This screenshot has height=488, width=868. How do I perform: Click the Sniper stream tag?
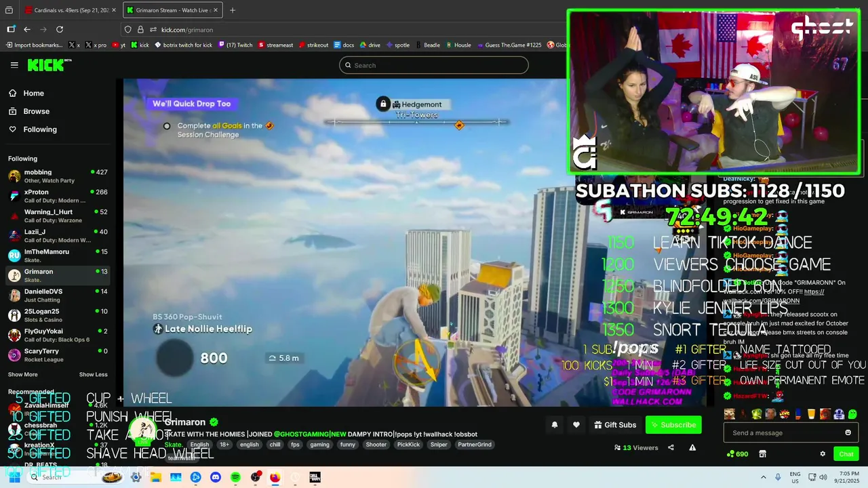point(439,445)
